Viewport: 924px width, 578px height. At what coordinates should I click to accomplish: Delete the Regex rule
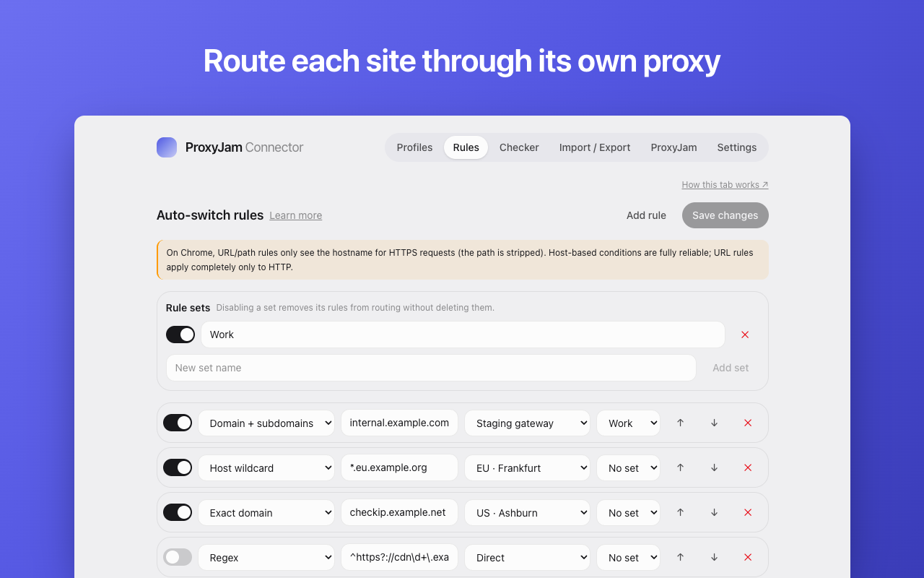pyautogui.click(x=748, y=557)
